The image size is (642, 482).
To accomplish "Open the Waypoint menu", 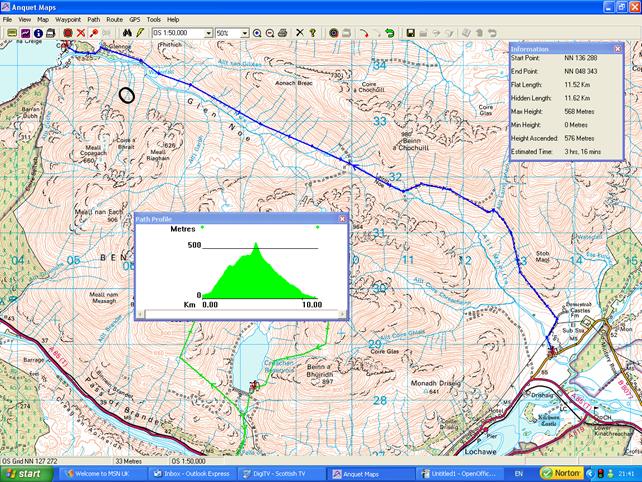I will click(x=69, y=19).
